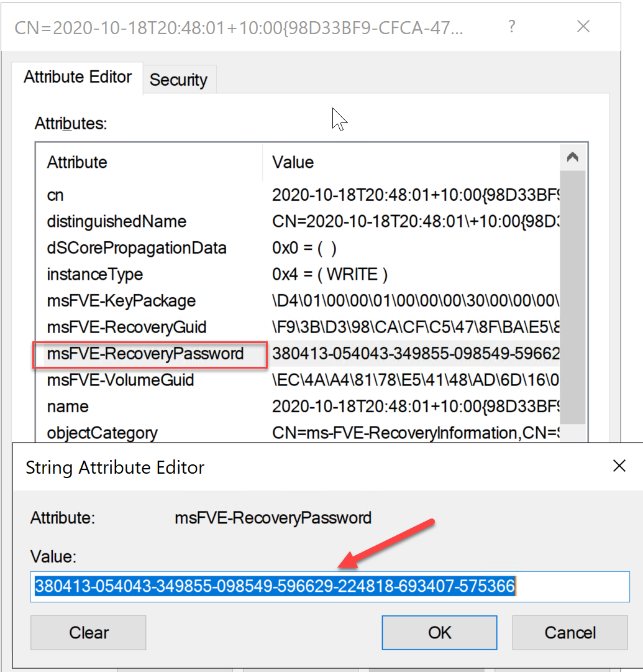Switch to the Attribute Editor tab
The height and width of the screenshot is (672, 643).
pyautogui.click(x=77, y=76)
